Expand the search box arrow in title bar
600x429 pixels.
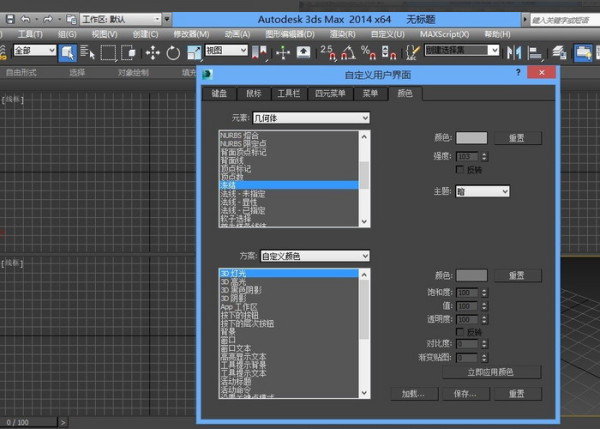click(x=525, y=19)
